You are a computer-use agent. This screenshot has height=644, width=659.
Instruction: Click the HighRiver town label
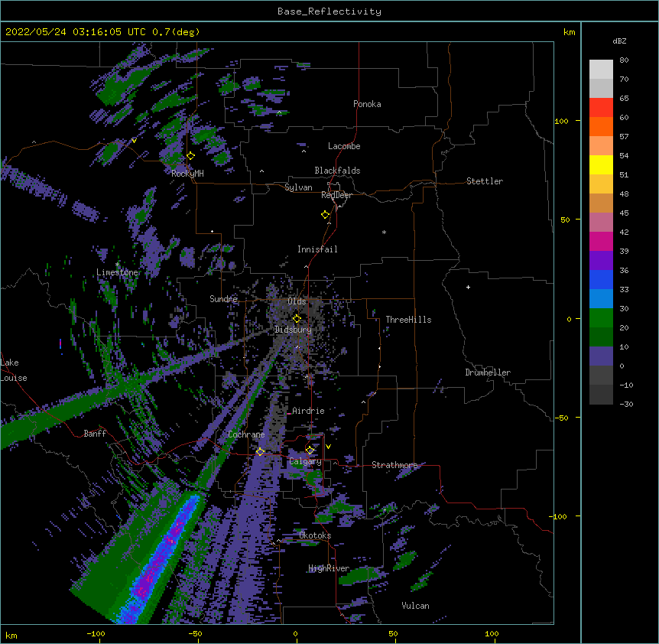329,568
